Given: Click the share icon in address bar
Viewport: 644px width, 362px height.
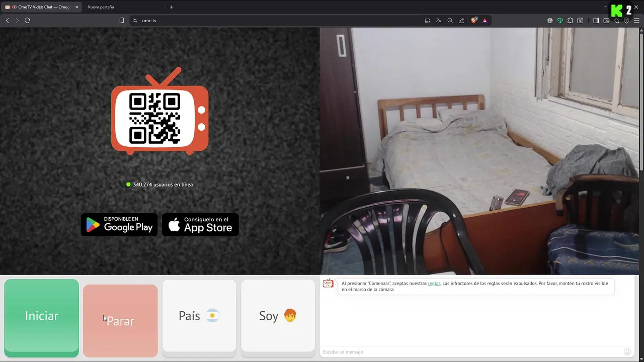Looking at the screenshot, I should pyautogui.click(x=461, y=21).
